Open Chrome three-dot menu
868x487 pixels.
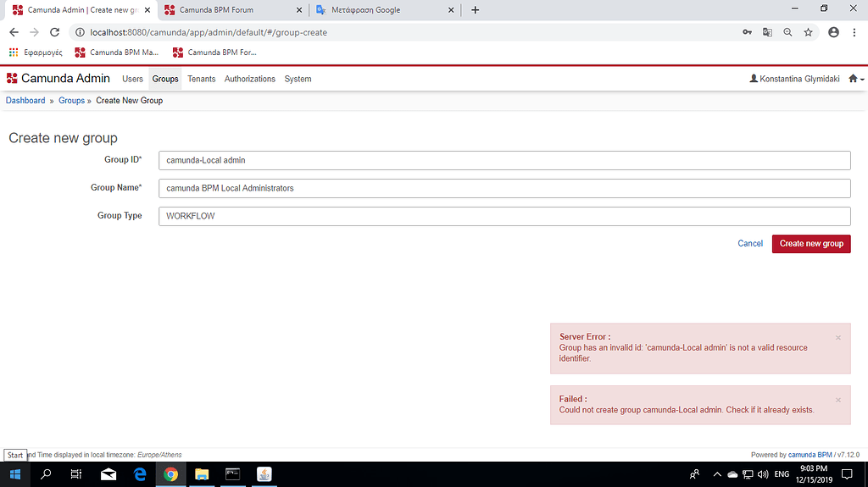[854, 32]
